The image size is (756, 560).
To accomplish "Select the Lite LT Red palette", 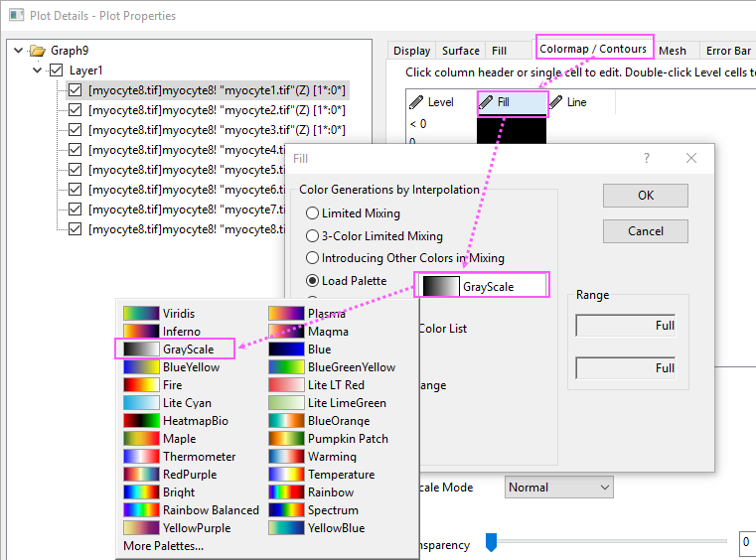I will click(316, 384).
